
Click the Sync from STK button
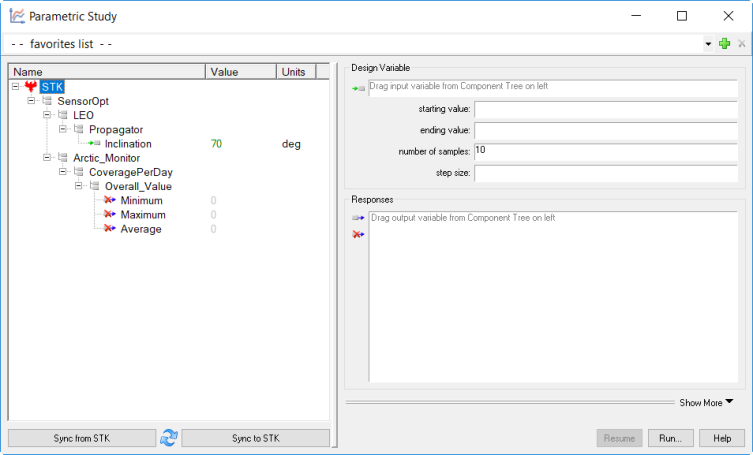tap(81, 438)
